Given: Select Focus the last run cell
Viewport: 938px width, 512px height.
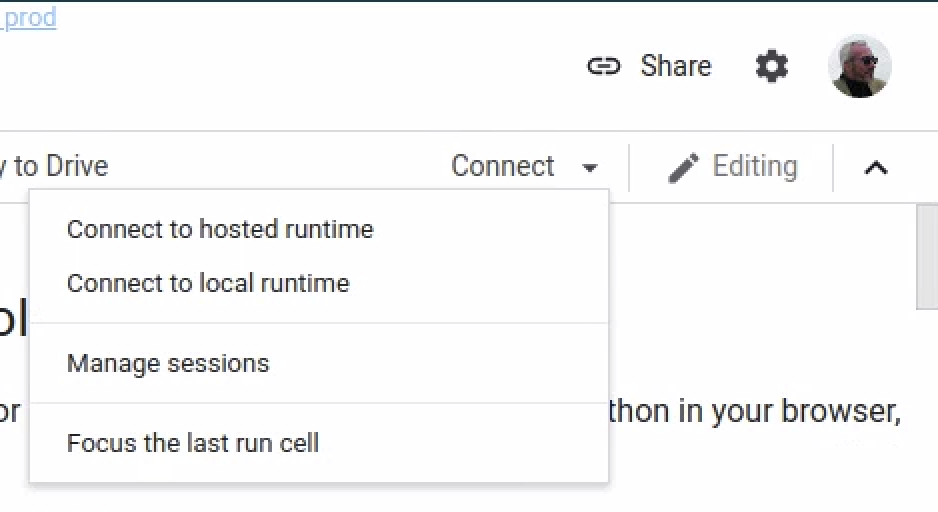Looking at the screenshot, I should pyautogui.click(x=193, y=443).
